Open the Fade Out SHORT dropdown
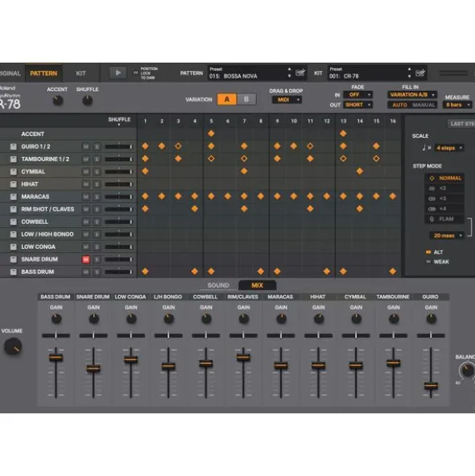This screenshot has height=476, width=475. coord(357,105)
